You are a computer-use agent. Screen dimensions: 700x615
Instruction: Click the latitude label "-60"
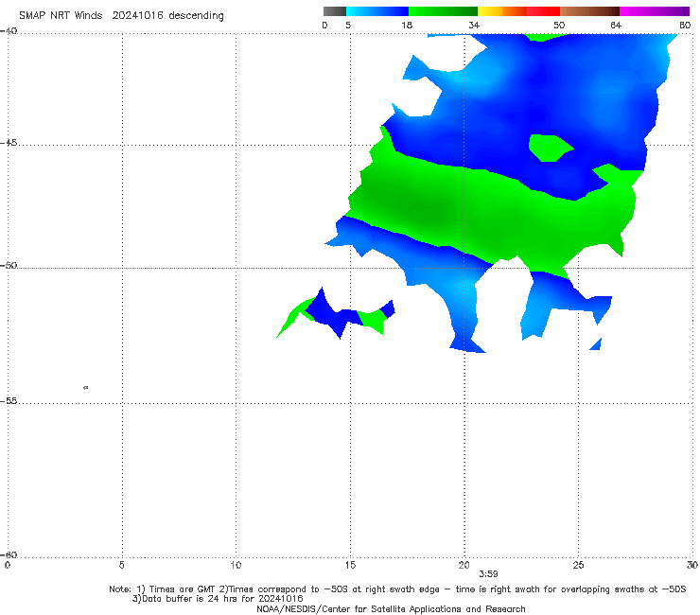pos(9,554)
